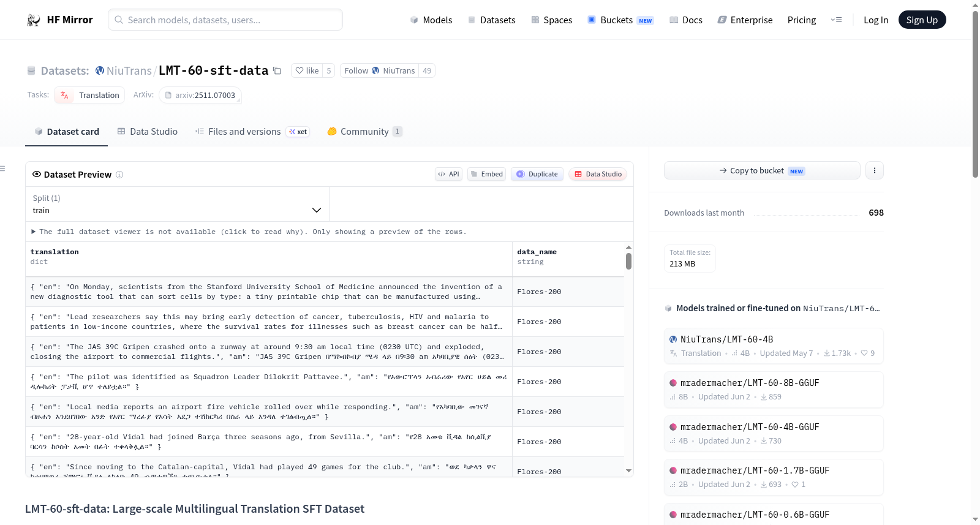980x525 pixels.
Task: Select the row starting "The JAS 39C Gripen"
Action: [x=325, y=352]
